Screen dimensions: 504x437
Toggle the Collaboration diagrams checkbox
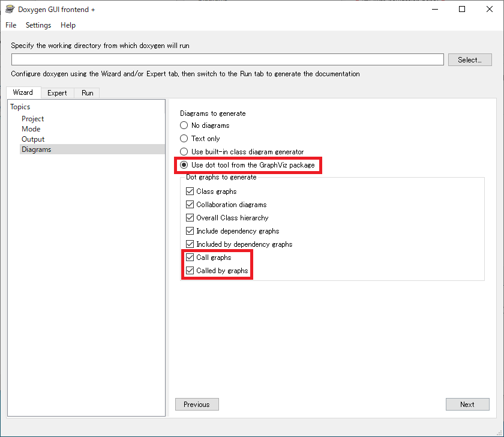point(190,205)
